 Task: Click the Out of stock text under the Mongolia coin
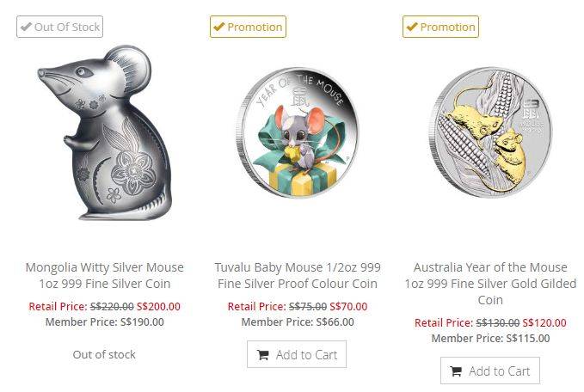104,354
